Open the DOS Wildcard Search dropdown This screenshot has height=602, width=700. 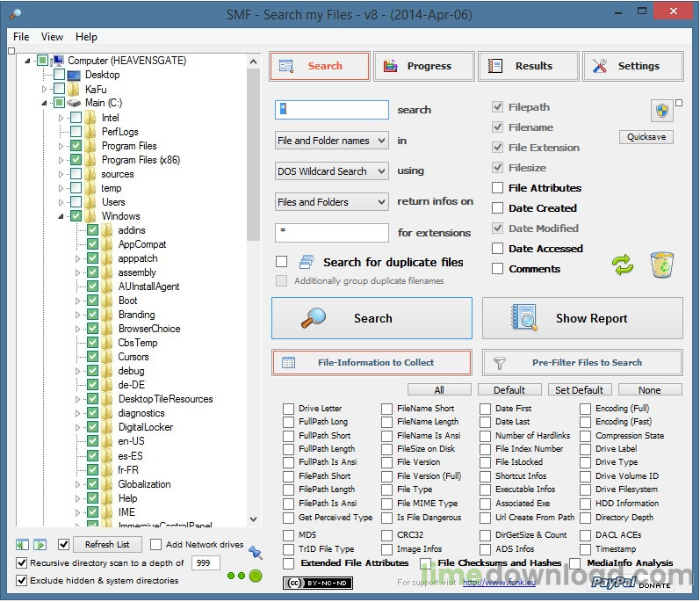pyautogui.click(x=331, y=171)
